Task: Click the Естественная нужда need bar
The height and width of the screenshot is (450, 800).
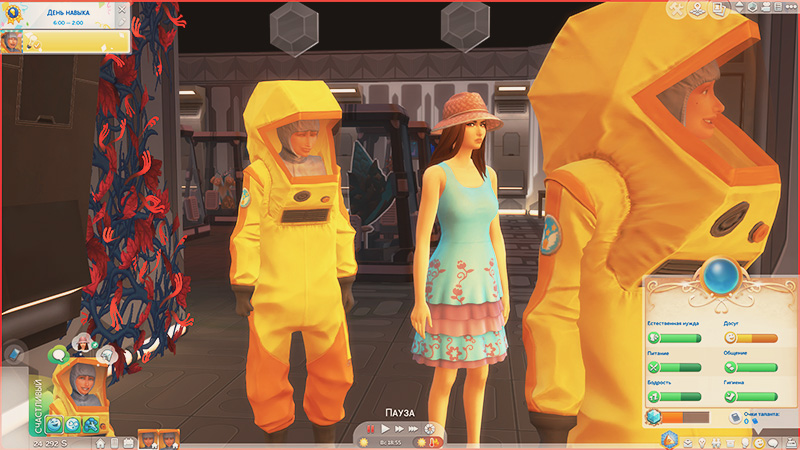Action: pyautogui.click(x=674, y=338)
